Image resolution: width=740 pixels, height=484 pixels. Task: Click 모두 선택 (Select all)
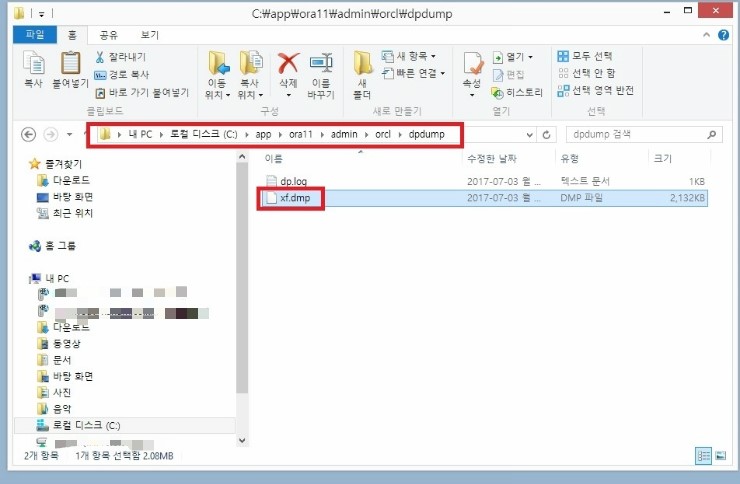[592, 56]
